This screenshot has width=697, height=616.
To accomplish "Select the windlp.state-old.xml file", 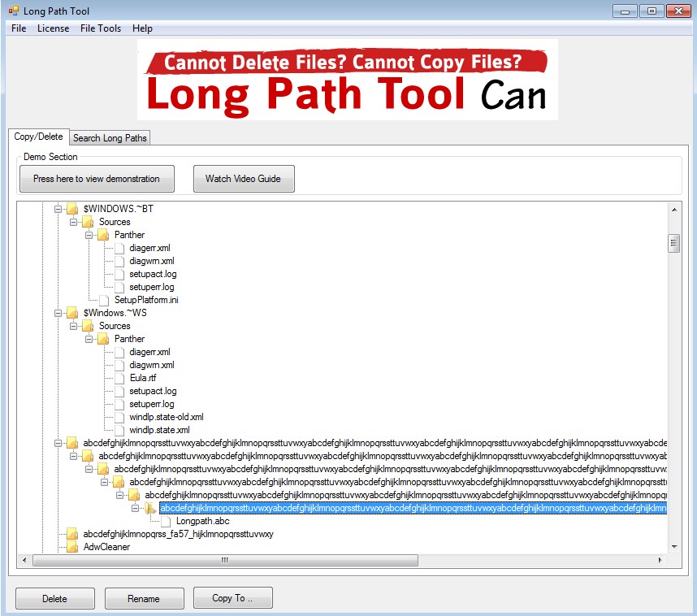I will (167, 417).
